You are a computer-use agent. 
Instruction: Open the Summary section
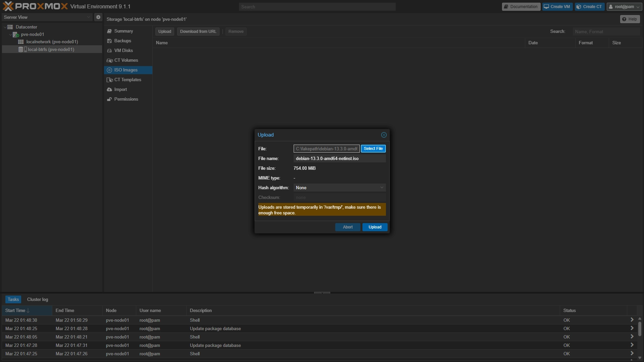[128, 31]
